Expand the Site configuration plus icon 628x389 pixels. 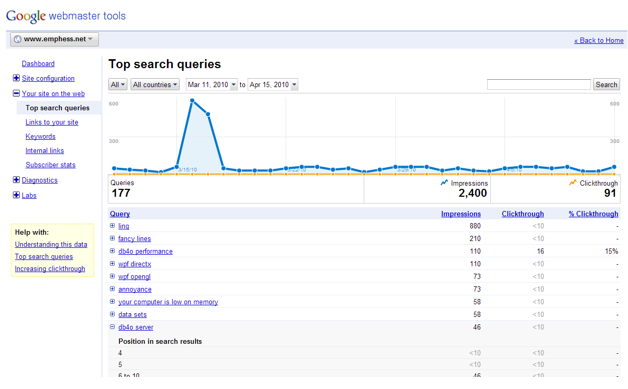click(16, 78)
